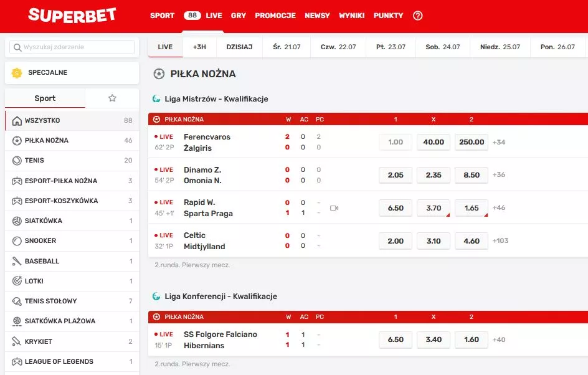Screen dimensions: 588x375
Task: Open the LIVE menu in the header
Action: (x=214, y=16)
